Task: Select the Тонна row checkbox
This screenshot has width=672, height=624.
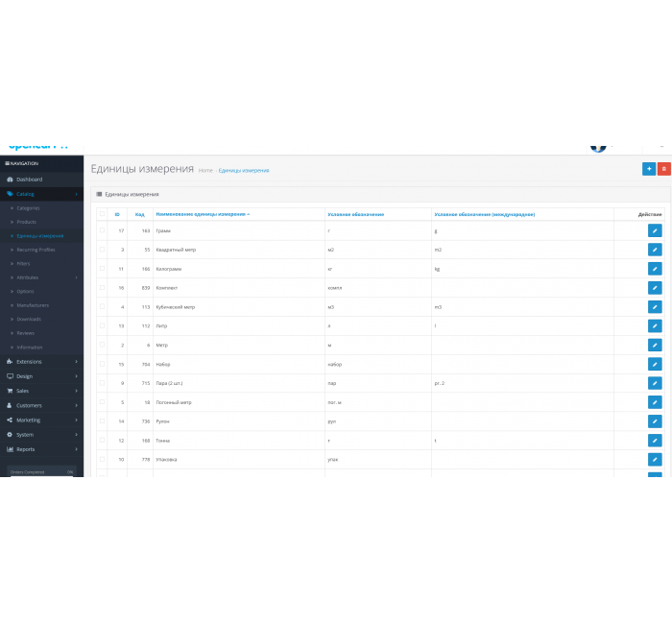Action: 102,440
